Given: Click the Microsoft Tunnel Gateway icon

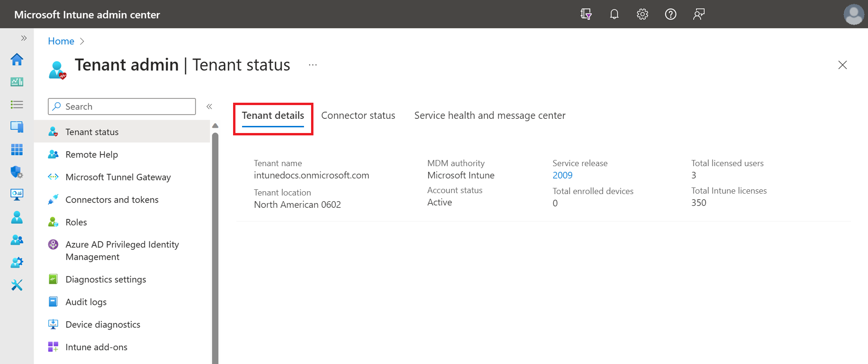Looking at the screenshot, I should pyautogui.click(x=53, y=177).
